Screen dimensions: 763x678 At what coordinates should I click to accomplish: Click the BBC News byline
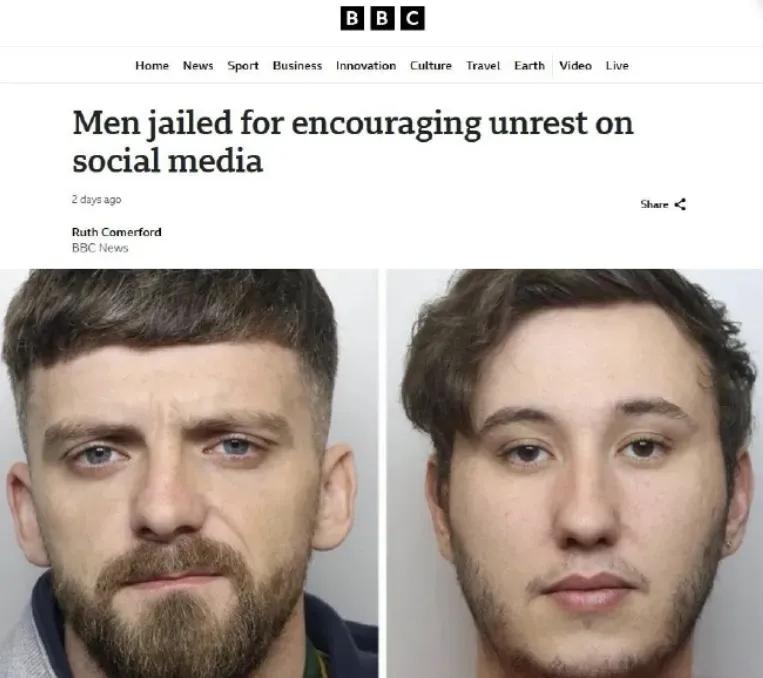point(100,248)
